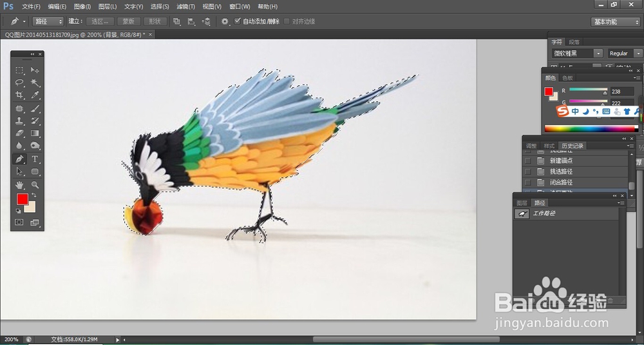
Task: Select the Horizontal Type tool
Action: pos(35,159)
